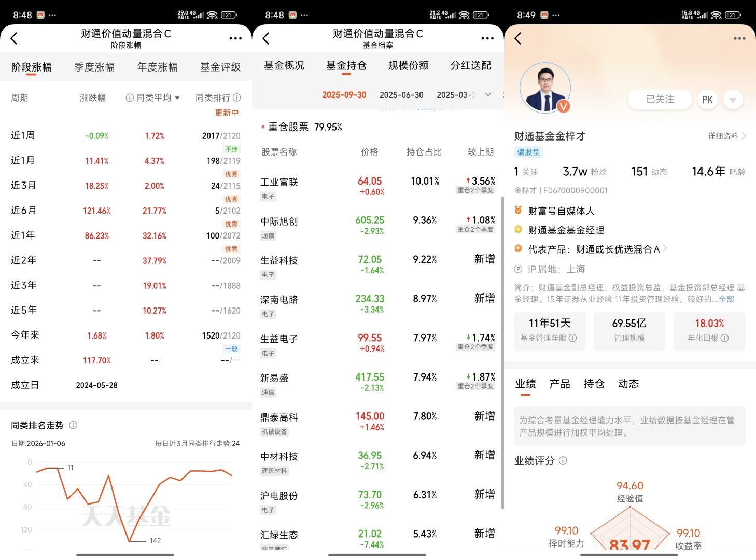Tap the fund manager avatar photo
Image resolution: width=756 pixels, height=560 pixels.
click(545, 89)
